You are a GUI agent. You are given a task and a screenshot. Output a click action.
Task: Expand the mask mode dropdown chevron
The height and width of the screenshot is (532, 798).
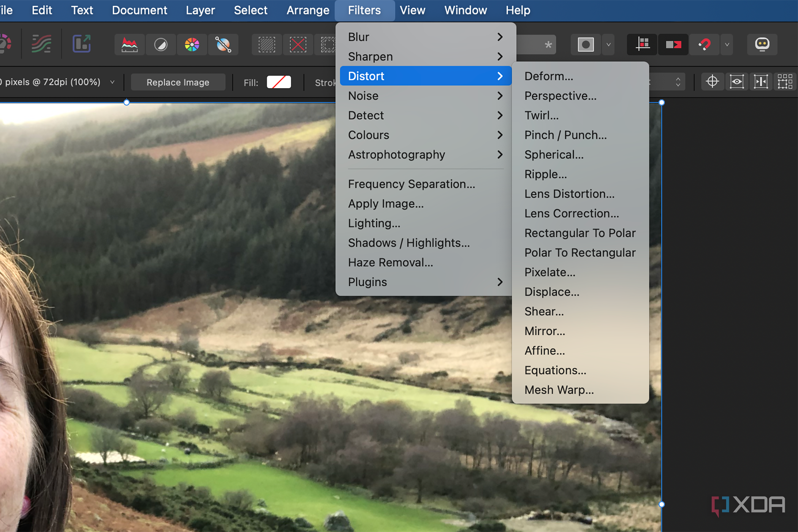[608, 44]
